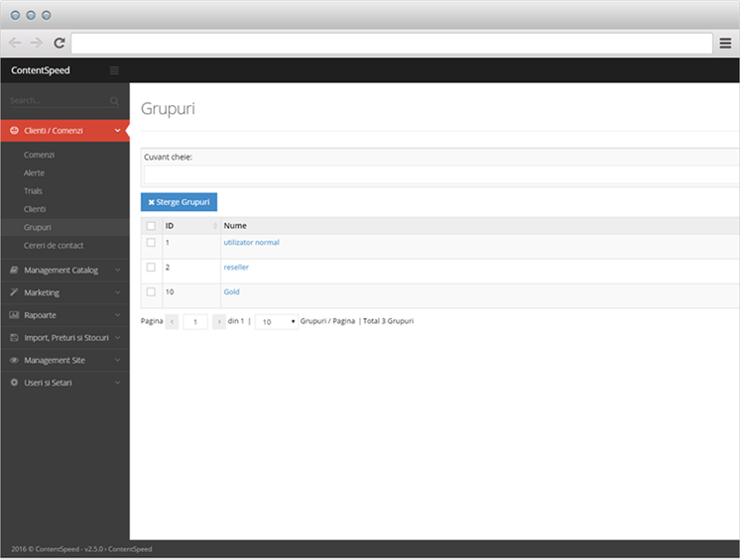Click the Rapoarte chart icon
740x560 pixels.
(x=14, y=315)
